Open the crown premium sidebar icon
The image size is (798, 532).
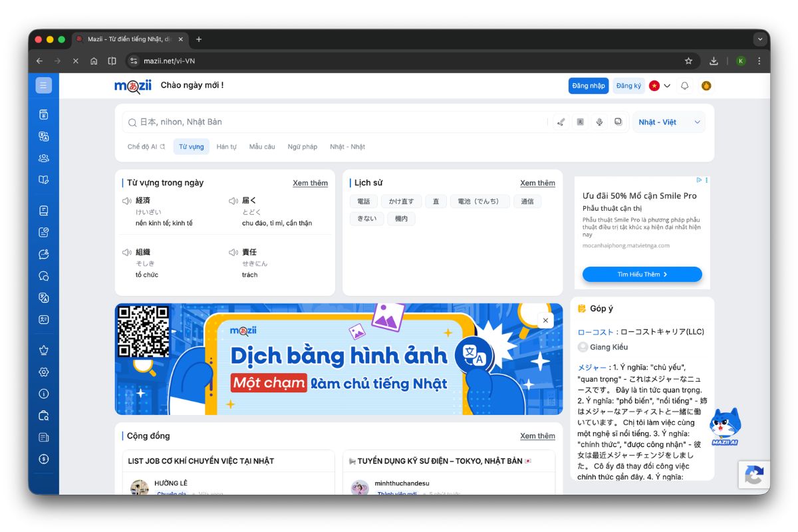[x=43, y=350]
